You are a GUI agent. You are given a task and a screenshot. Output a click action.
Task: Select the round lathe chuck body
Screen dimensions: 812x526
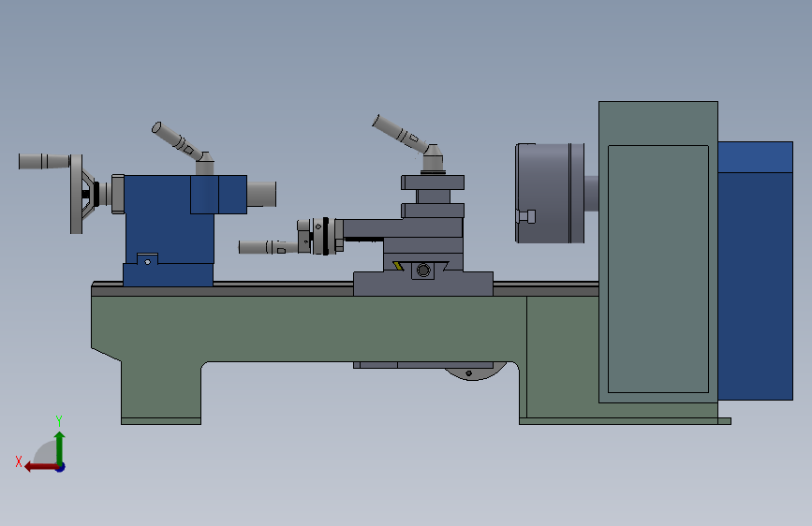(x=550, y=193)
